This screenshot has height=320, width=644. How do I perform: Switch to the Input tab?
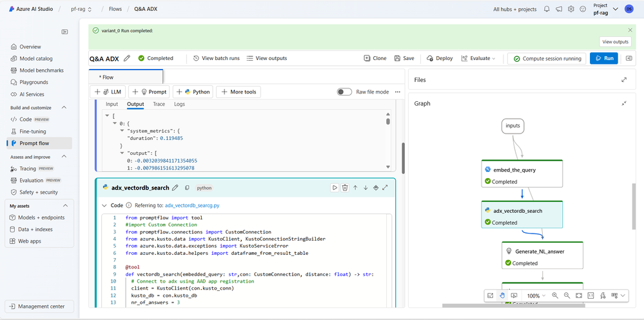pyautogui.click(x=112, y=104)
